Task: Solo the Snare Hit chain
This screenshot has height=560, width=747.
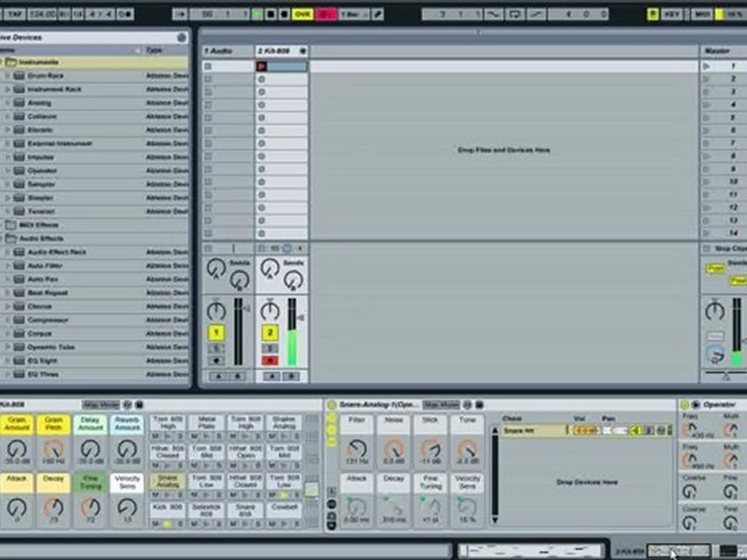Action: [x=649, y=430]
